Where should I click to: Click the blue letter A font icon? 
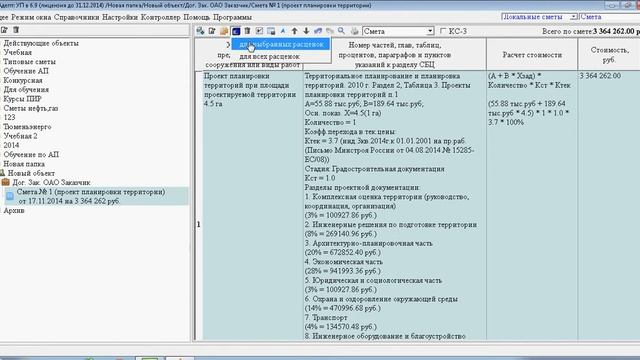282,31
